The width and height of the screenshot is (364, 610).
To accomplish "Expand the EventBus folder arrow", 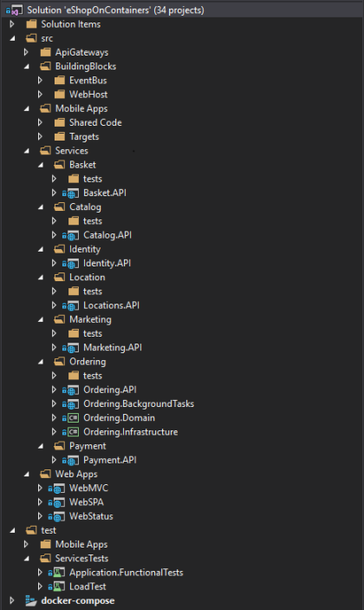I will 40,81.
